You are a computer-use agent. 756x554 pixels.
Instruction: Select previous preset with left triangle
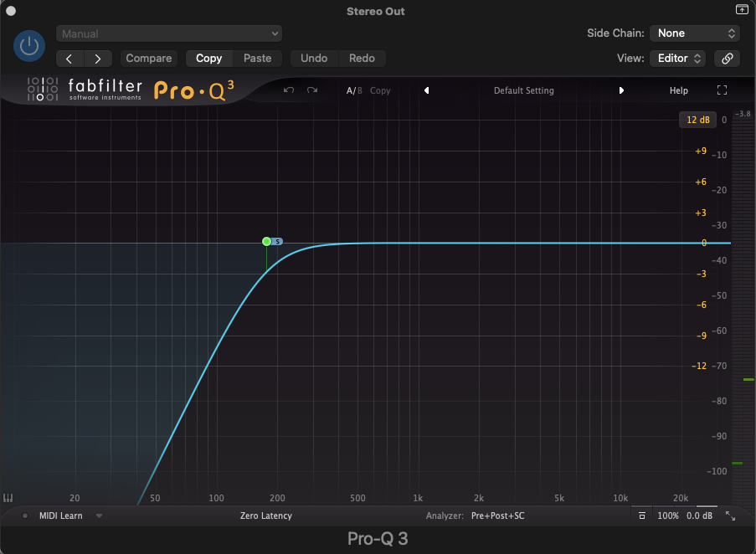pos(427,90)
